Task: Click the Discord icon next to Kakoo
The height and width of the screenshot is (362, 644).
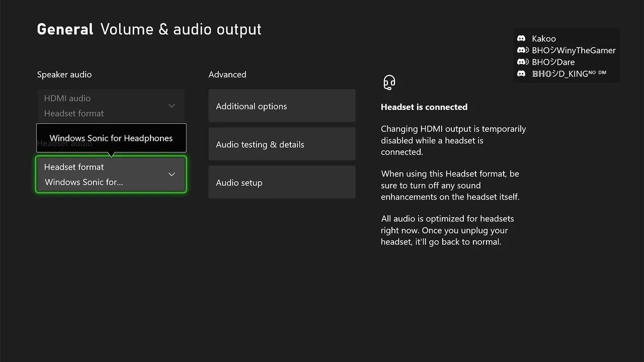Action: (521, 39)
